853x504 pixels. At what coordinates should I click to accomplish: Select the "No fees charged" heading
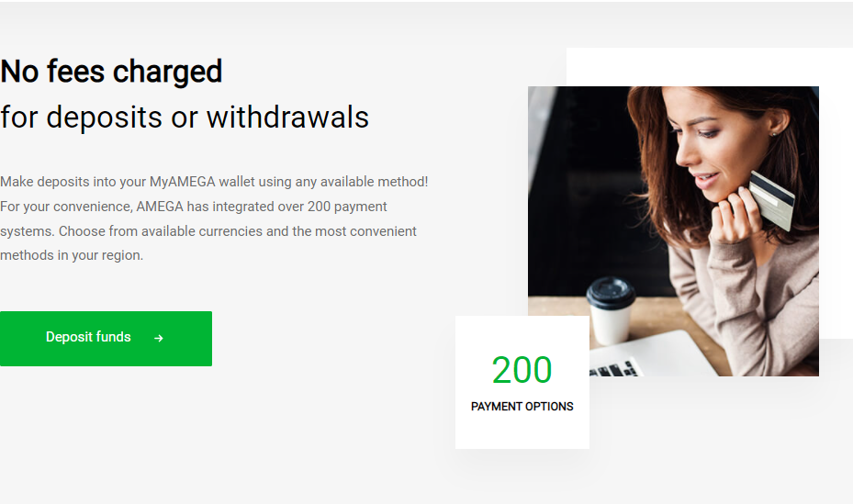coord(111,72)
